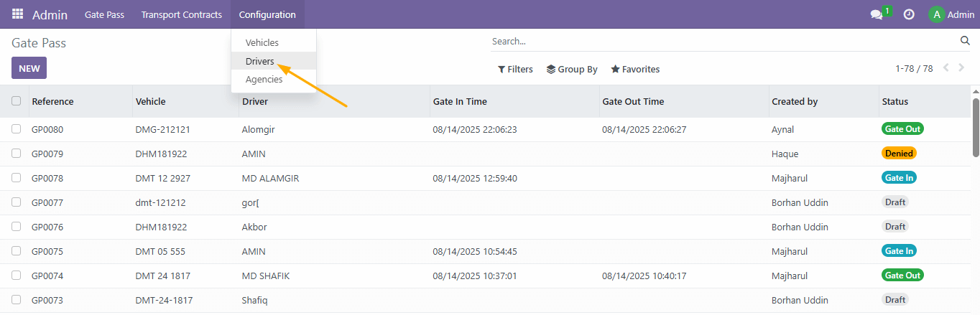The height and width of the screenshot is (315, 980).
Task: Select Vehicles in the Configuration dropdown
Action: tap(262, 43)
